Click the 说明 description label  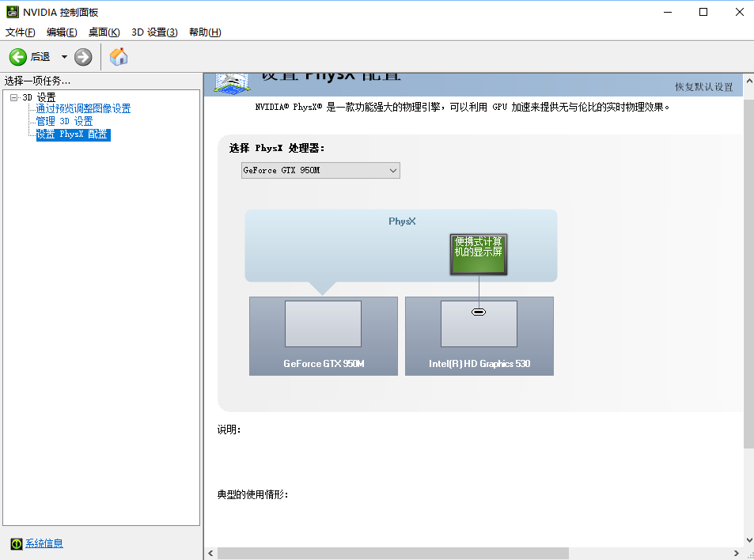pos(229,429)
